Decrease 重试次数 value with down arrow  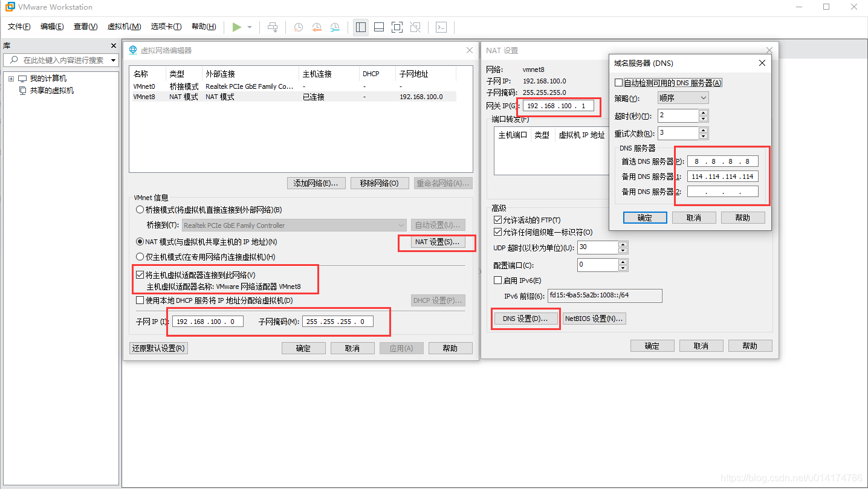tap(703, 137)
